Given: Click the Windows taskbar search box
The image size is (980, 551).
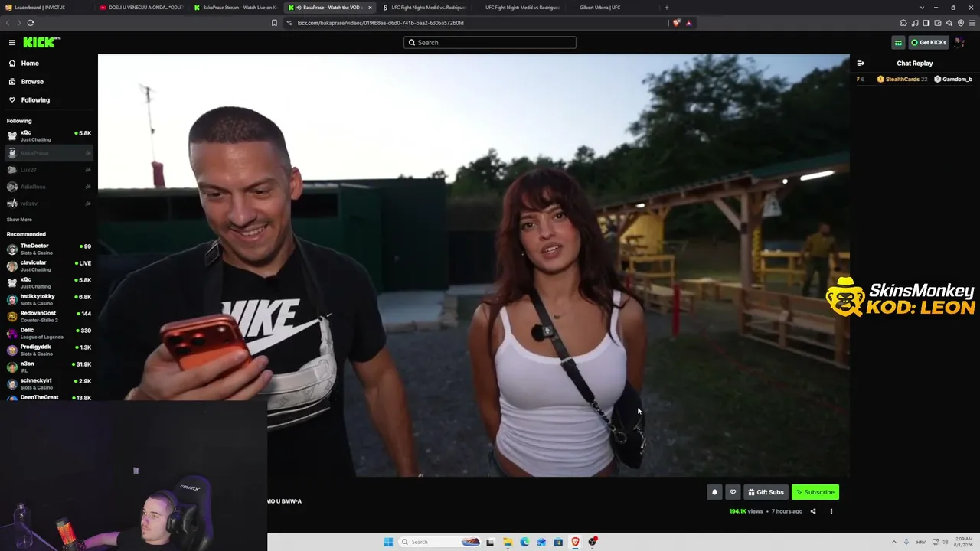Looking at the screenshot, I should tap(440, 542).
